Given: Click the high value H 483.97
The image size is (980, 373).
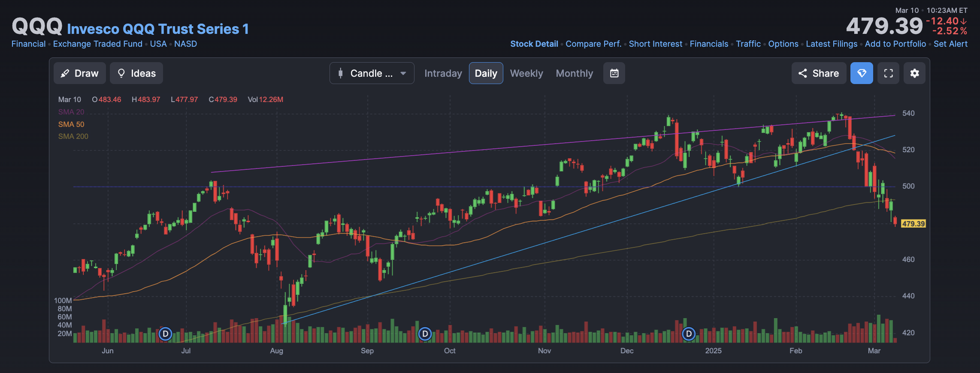Looking at the screenshot, I should [146, 99].
